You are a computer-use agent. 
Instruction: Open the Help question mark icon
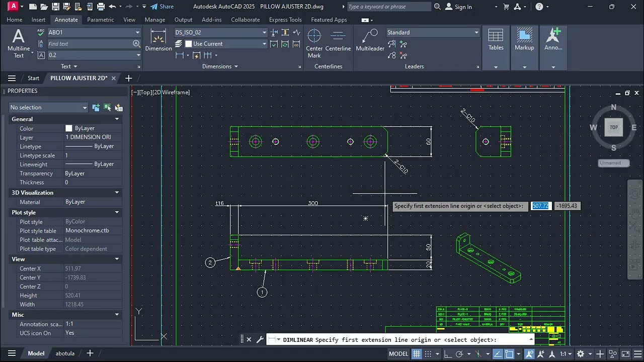tap(539, 7)
